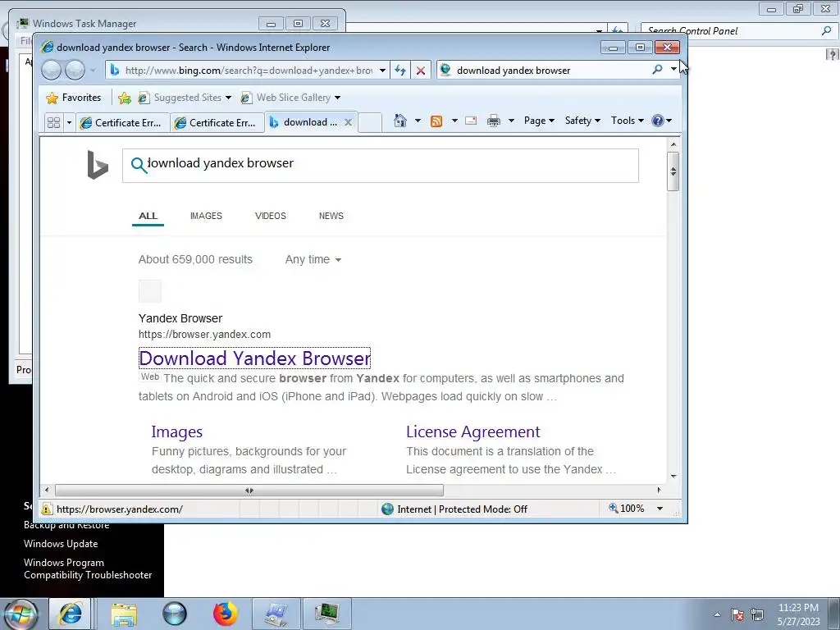Open a new blank tab
The width and height of the screenshot is (840, 630).
pos(370,123)
